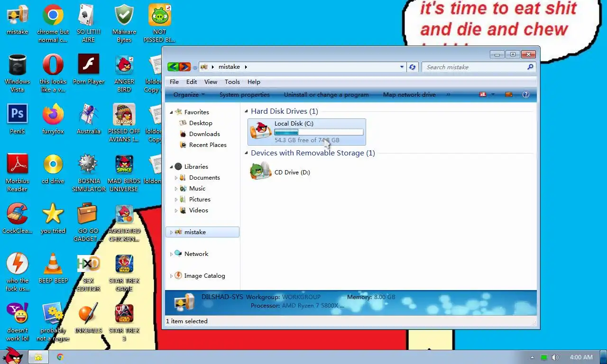Click the Local Disk capacity bar
Screen dimensions: 607x364
click(x=319, y=132)
